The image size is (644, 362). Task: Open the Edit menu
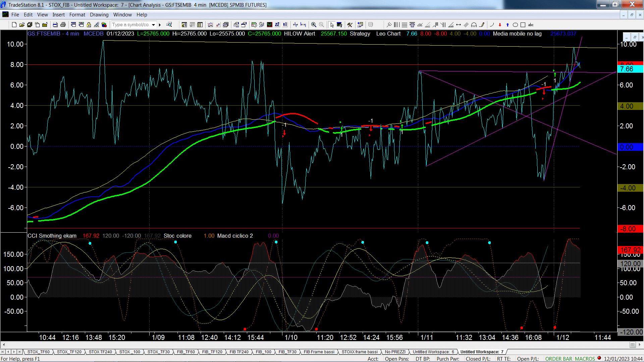(28, 15)
